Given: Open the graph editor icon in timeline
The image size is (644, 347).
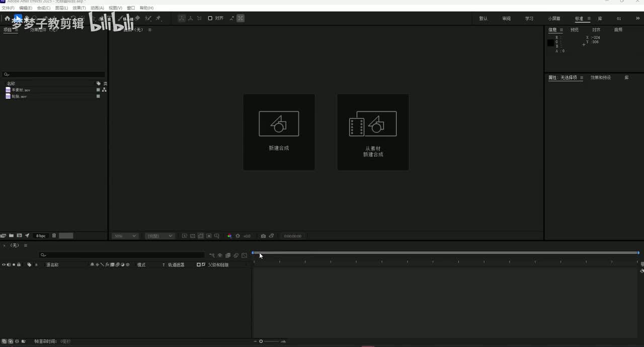Looking at the screenshot, I should pos(244,255).
